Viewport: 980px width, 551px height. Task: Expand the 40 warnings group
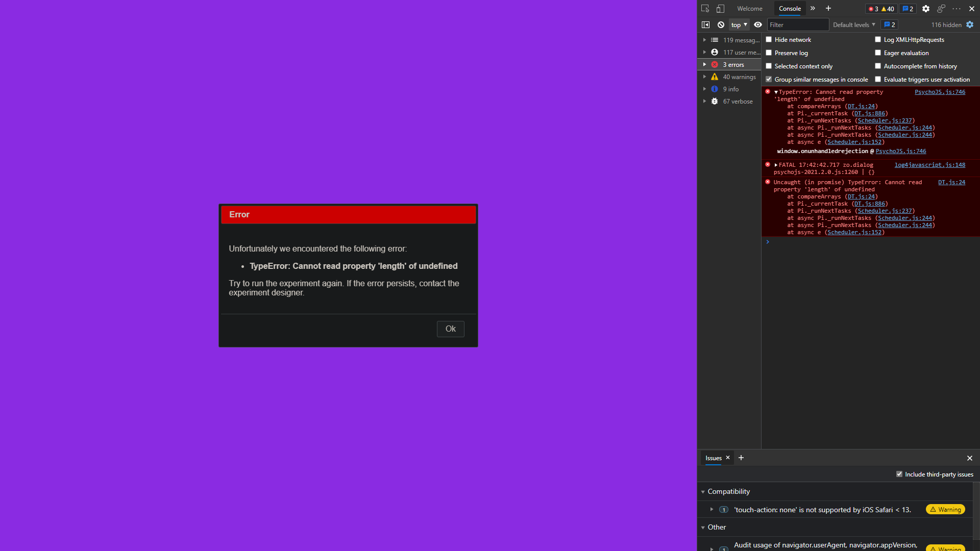click(704, 77)
